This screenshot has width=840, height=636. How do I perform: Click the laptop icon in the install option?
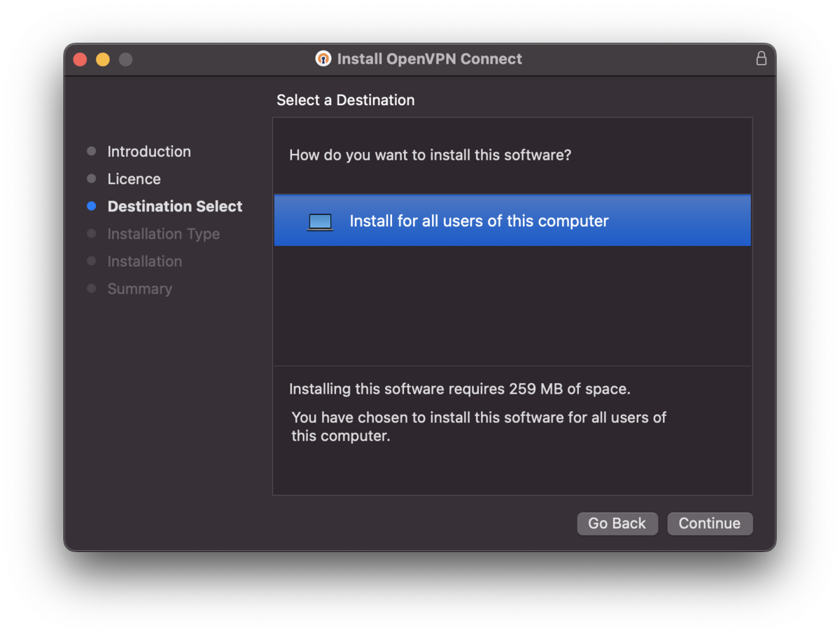(320, 221)
